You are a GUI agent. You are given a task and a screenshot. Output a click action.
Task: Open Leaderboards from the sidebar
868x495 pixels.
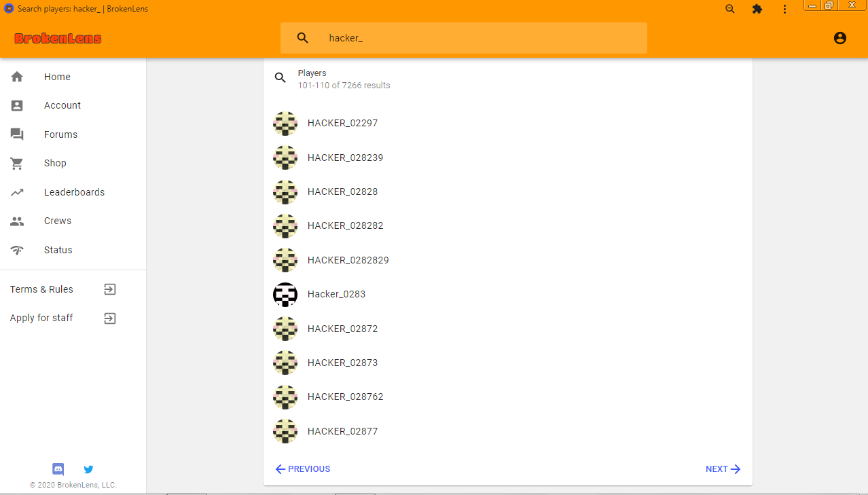[73, 192]
